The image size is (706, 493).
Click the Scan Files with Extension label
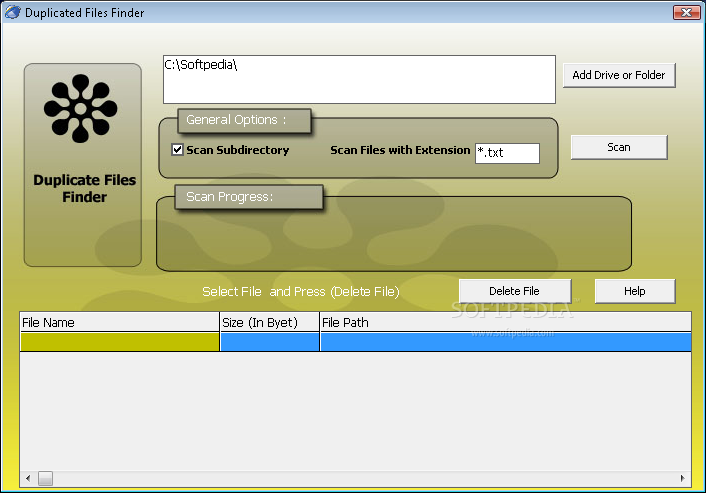400,150
